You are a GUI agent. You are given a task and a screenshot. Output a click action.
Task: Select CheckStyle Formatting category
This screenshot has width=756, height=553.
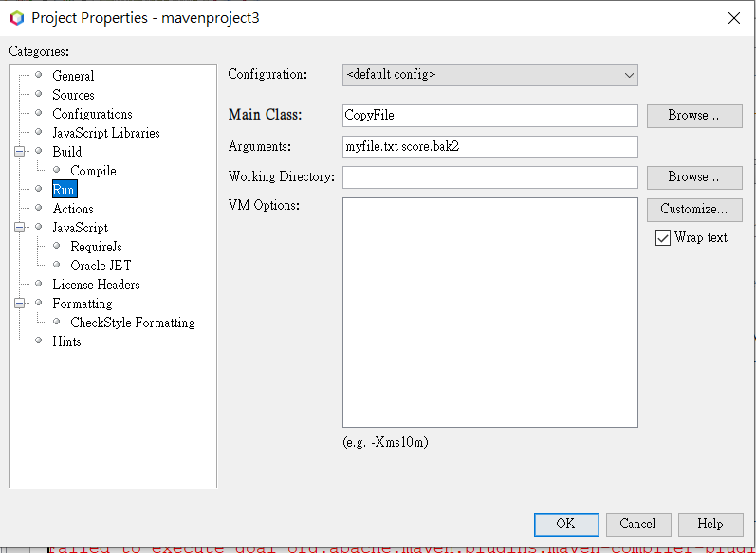[133, 323]
